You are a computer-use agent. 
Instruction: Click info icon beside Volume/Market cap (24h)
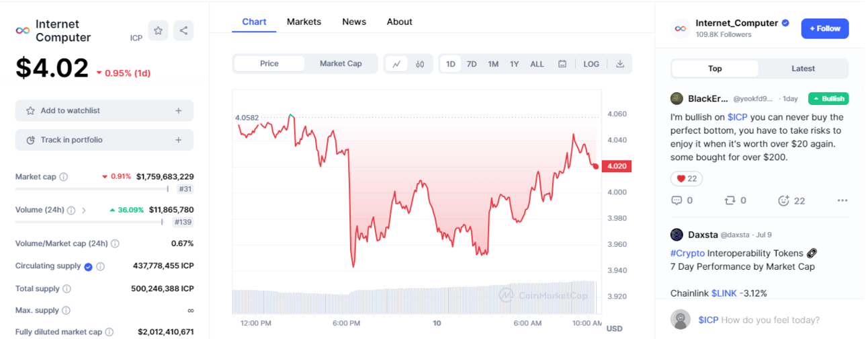pos(115,243)
